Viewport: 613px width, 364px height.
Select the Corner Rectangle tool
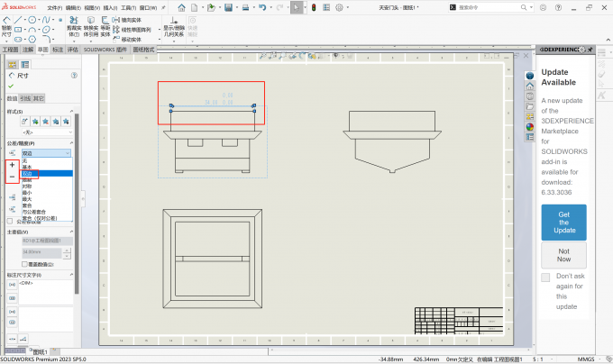click(x=18, y=30)
